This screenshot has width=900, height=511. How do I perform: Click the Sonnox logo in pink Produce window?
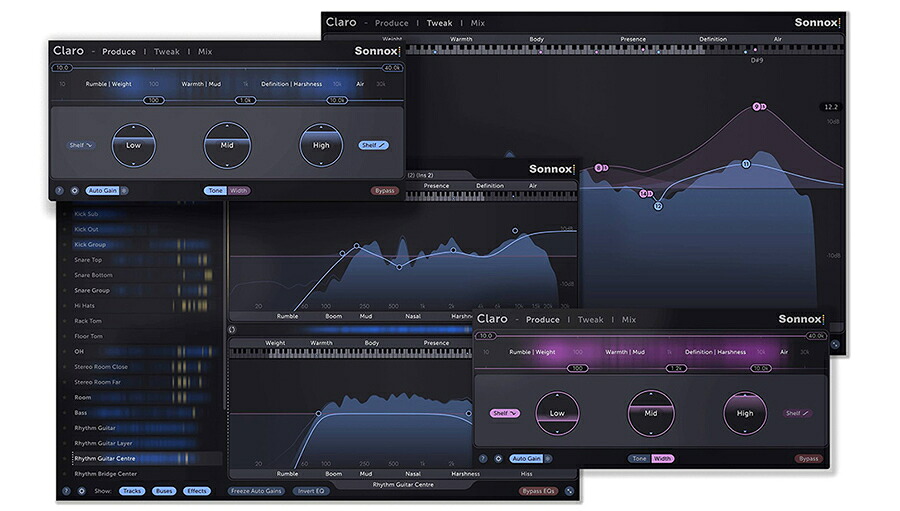tap(801, 319)
